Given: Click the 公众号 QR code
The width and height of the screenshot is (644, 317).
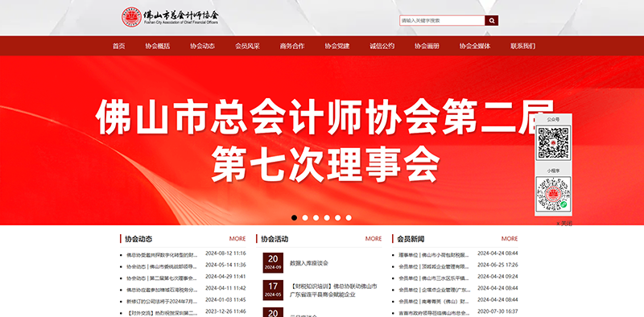Looking at the screenshot, I should pos(553,143).
